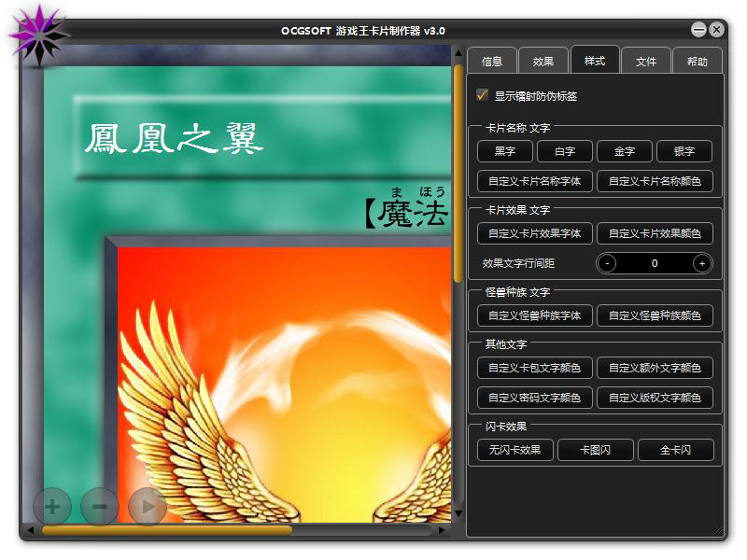Click the purple star app logo
The image size is (747, 560).
38,35
